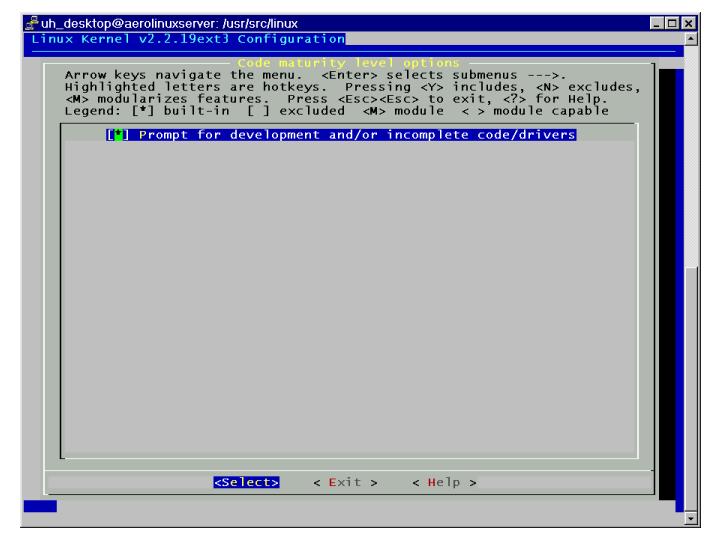Click the 'Linux Kernel v2.2.19ext3 Configuration' title

tap(188, 39)
